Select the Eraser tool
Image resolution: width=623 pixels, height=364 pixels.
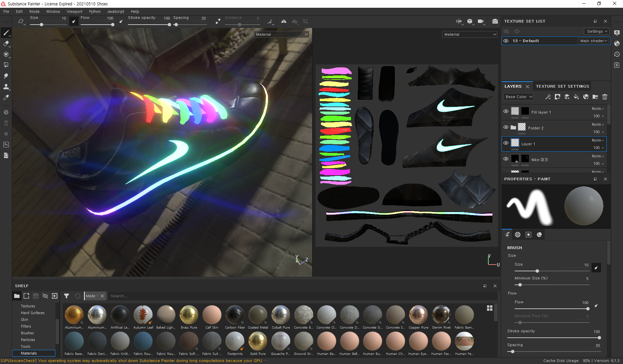(x=6, y=43)
